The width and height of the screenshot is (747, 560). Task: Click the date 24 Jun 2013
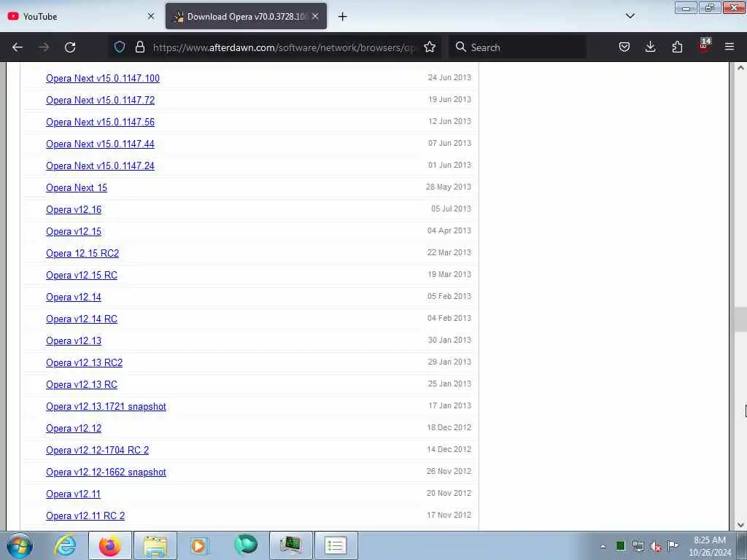[x=449, y=77]
